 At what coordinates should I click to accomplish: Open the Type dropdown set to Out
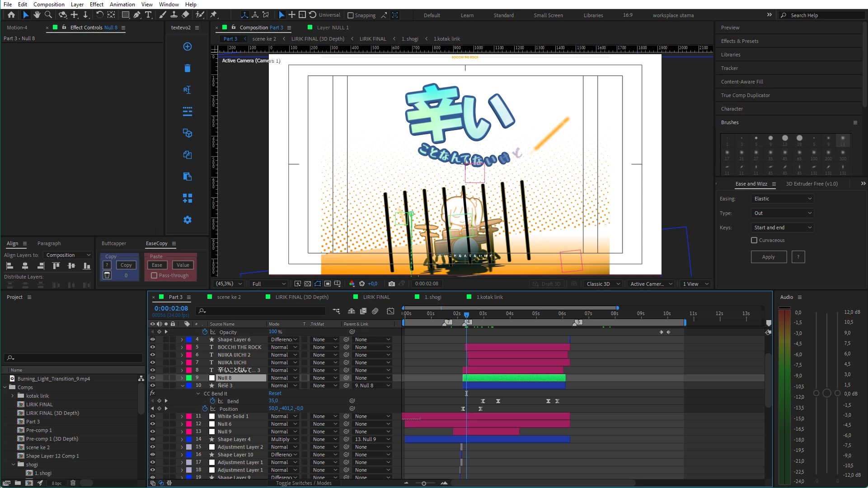[x=782, y=213]
